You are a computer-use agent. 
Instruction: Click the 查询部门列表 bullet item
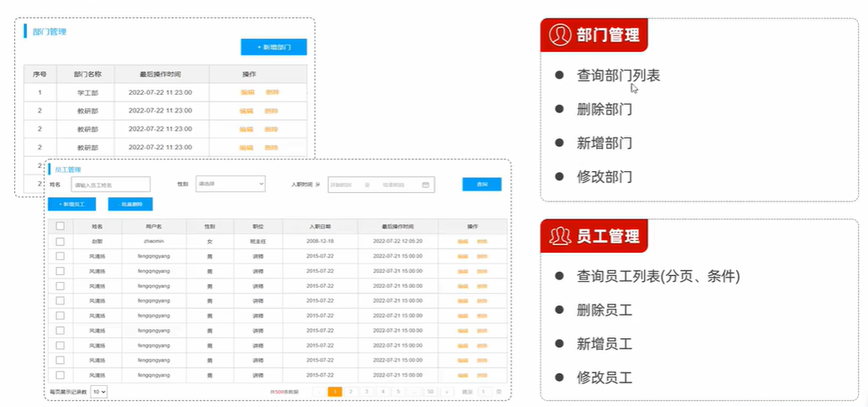[619, 76]
